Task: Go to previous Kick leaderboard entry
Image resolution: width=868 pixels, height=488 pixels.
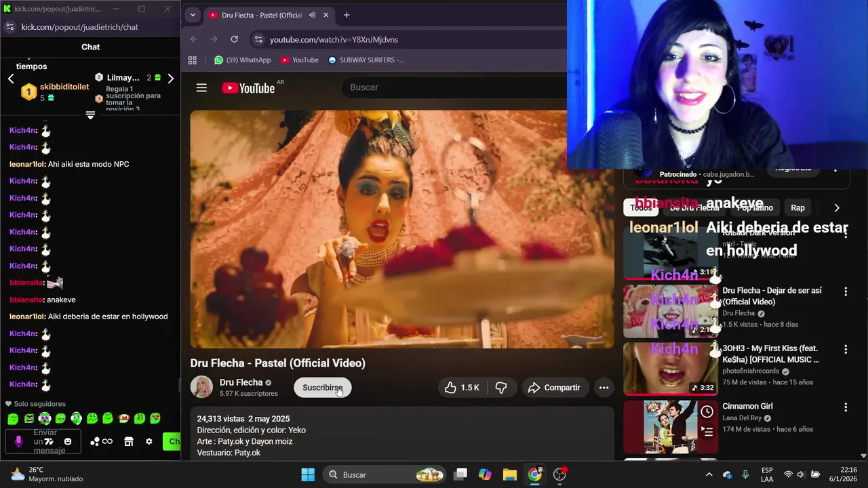Action: coord(11,79)
